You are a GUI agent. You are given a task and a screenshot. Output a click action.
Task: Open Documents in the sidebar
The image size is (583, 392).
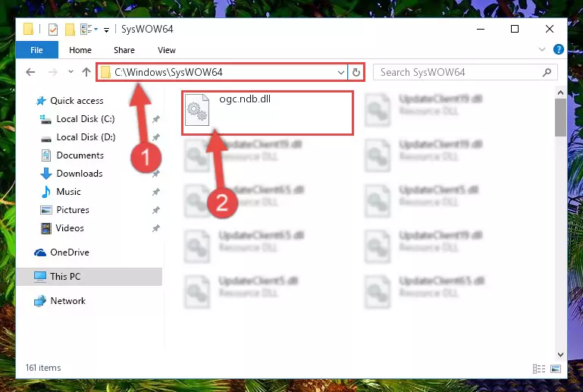coord(80,155)
